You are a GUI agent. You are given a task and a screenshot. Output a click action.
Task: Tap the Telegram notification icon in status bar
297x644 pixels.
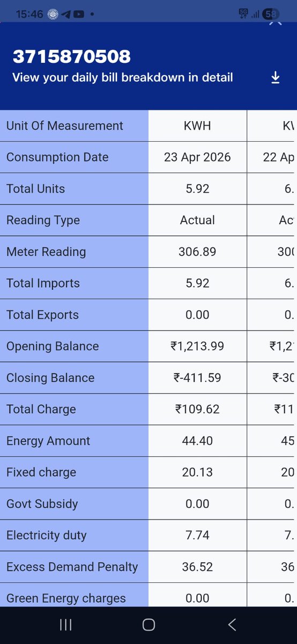point(66,14)
